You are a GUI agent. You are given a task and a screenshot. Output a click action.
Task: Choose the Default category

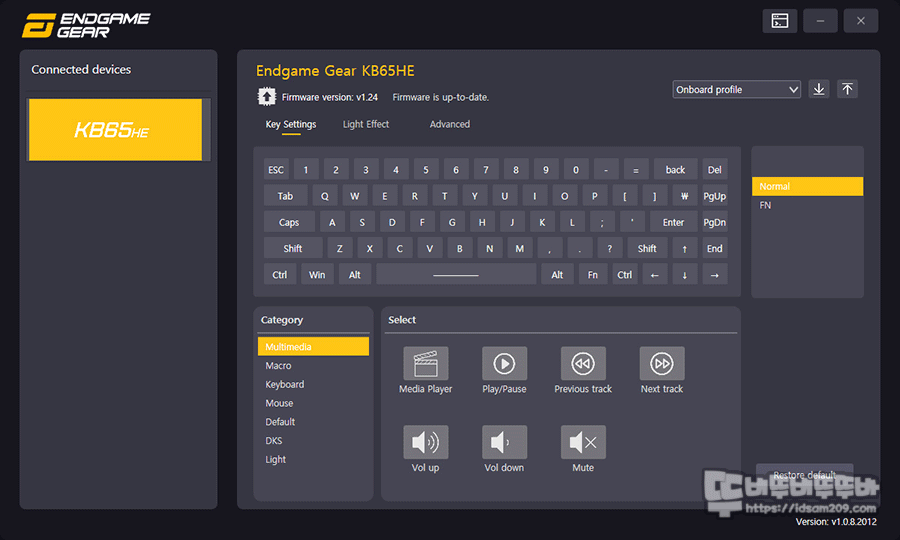(313, 422)
